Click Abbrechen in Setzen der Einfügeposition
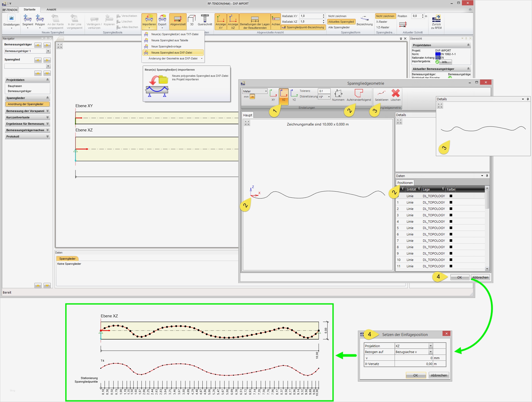The height and width of the screenshot is (402, 532). coord(439,375)
